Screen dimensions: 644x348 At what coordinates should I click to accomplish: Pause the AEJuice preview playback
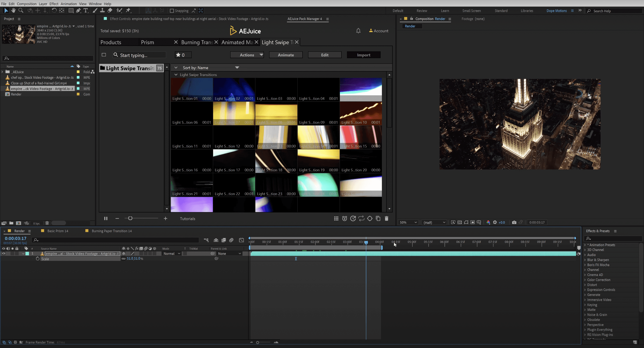coord(106,219)
